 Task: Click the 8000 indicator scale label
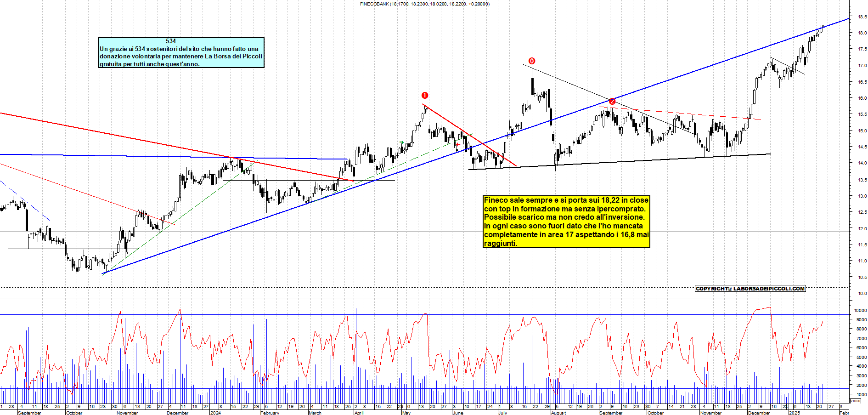[x=862, y=329]
